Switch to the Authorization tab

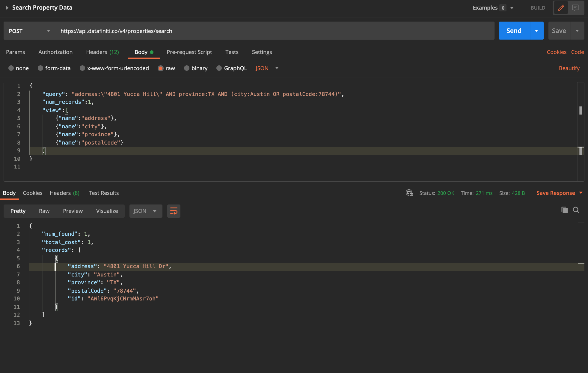point(55,52)
